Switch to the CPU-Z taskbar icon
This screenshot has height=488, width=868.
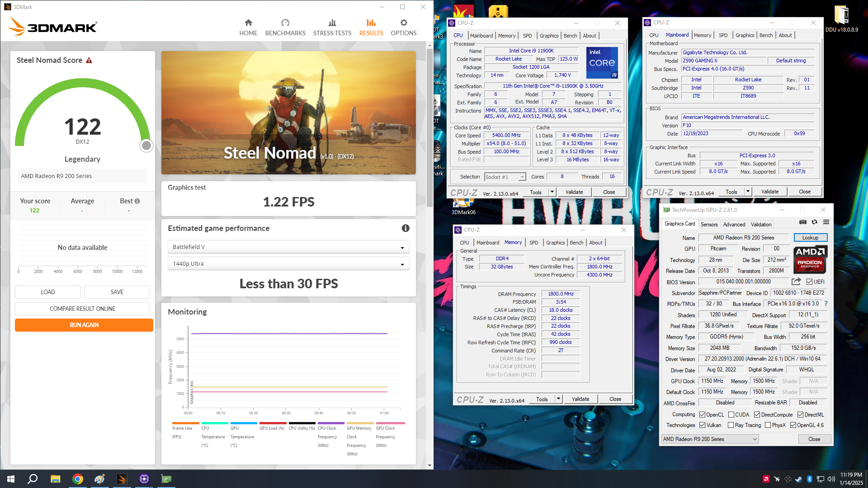tap(144, 479)
